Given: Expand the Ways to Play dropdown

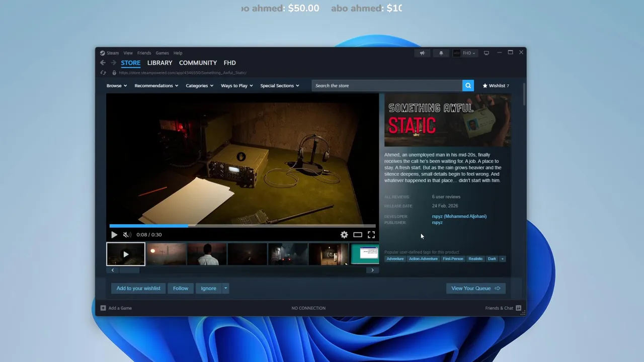Looking at the screenshot, I should click(x=236, y=85).
